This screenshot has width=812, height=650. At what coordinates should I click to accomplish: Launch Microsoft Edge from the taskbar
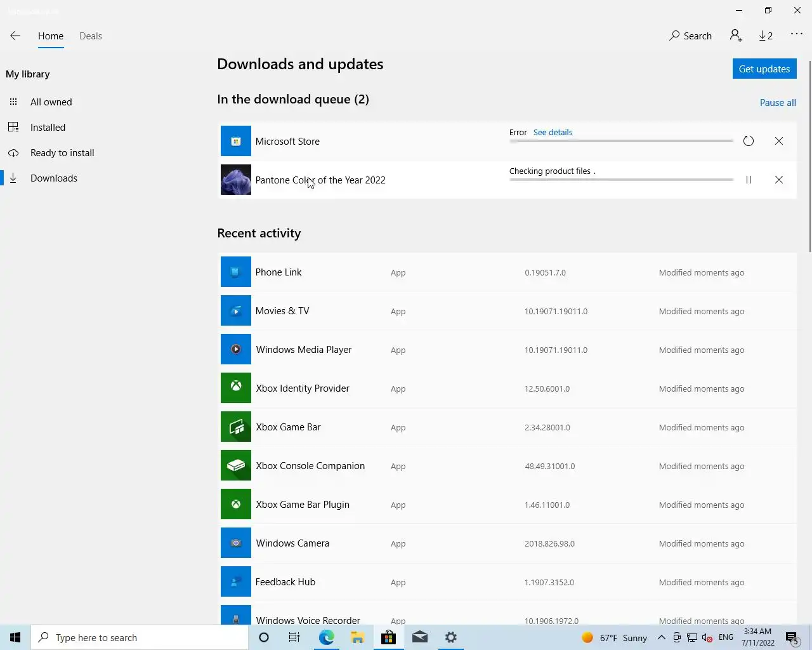pyautogui.click(x=326, y=637)
